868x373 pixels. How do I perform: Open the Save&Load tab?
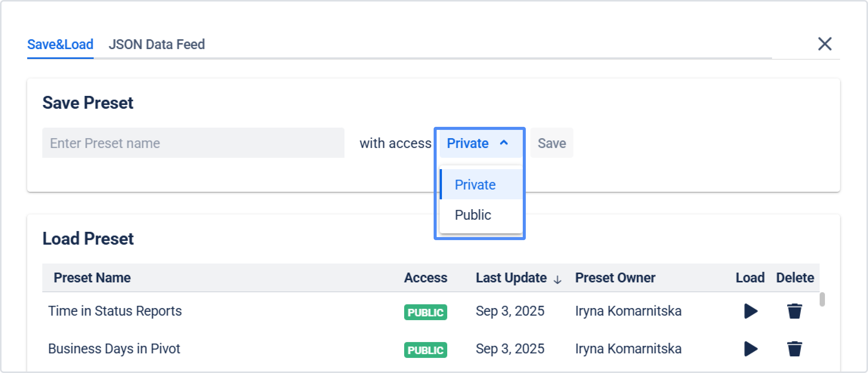[60, 45]
